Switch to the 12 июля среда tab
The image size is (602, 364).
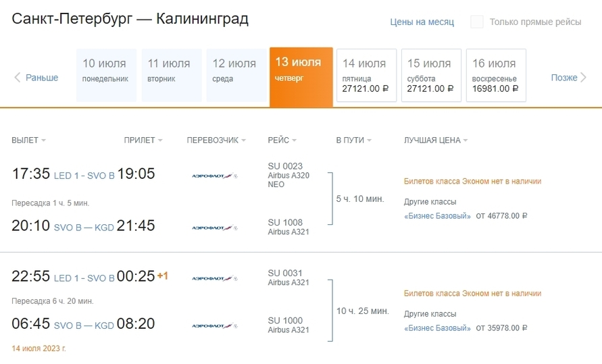click(x=236, y=75)
